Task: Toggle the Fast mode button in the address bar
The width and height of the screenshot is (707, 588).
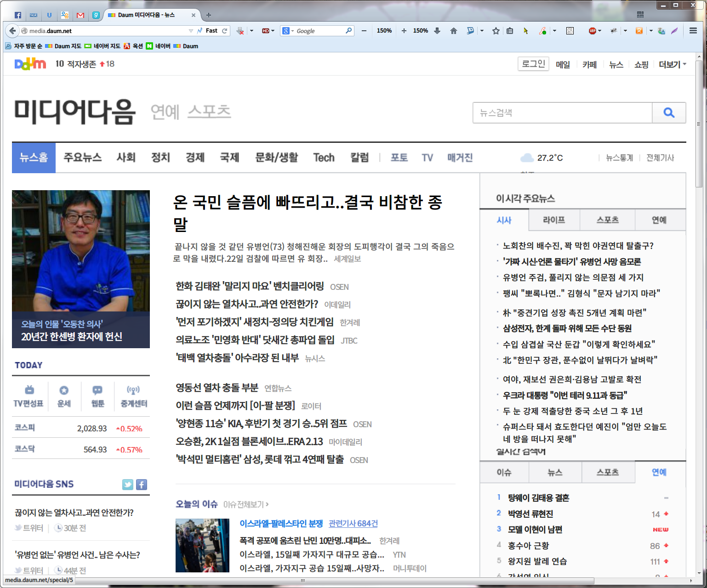Action: tap(208, 31)
